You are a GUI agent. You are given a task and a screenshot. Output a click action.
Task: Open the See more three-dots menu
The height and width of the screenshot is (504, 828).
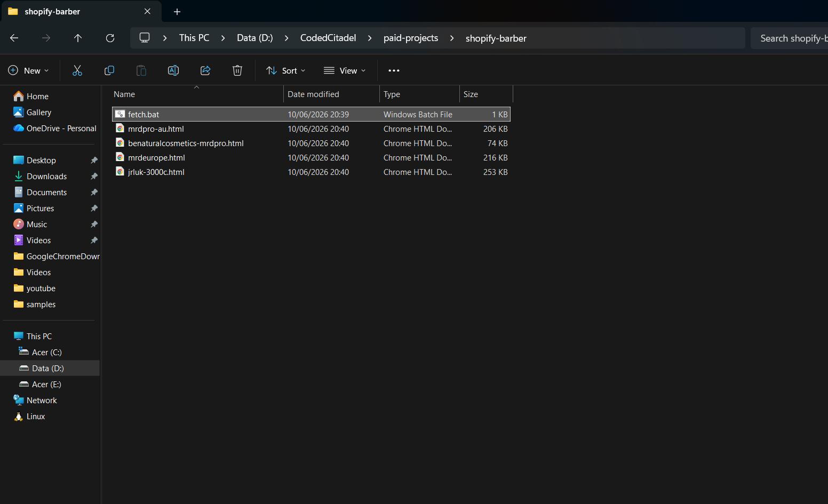click(394, 70)
